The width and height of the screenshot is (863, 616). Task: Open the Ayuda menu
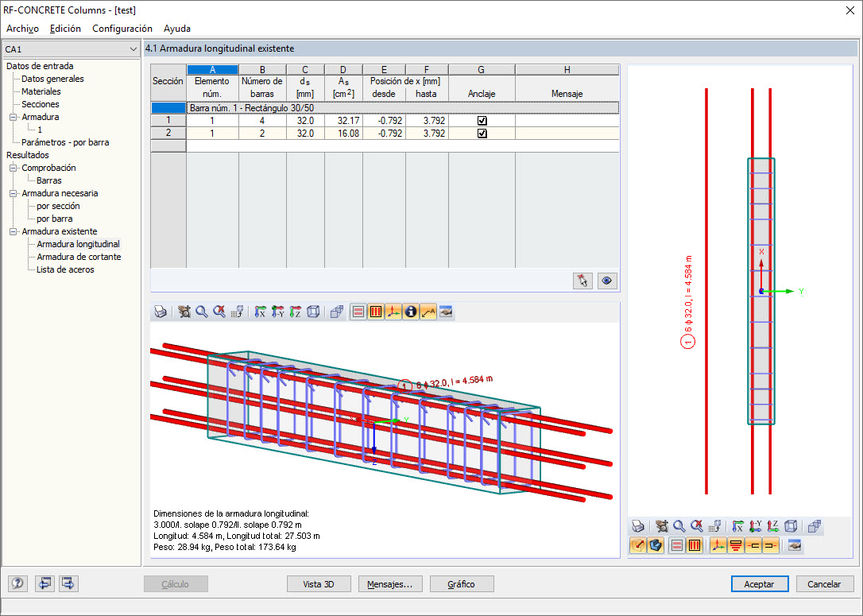coord(177,29)
